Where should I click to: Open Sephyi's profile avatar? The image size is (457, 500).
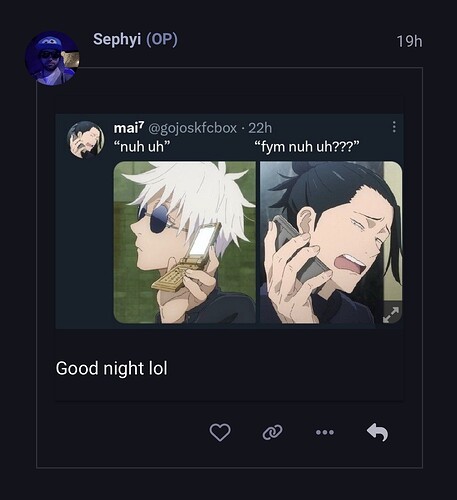click(52, 59)
